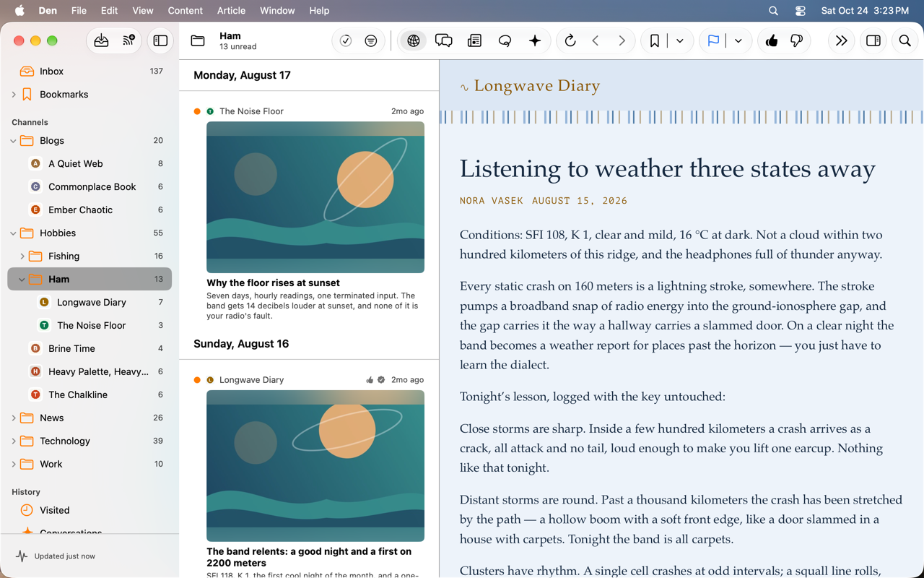Open Visited history in the sidebar
924x578 pixels.
90,510
